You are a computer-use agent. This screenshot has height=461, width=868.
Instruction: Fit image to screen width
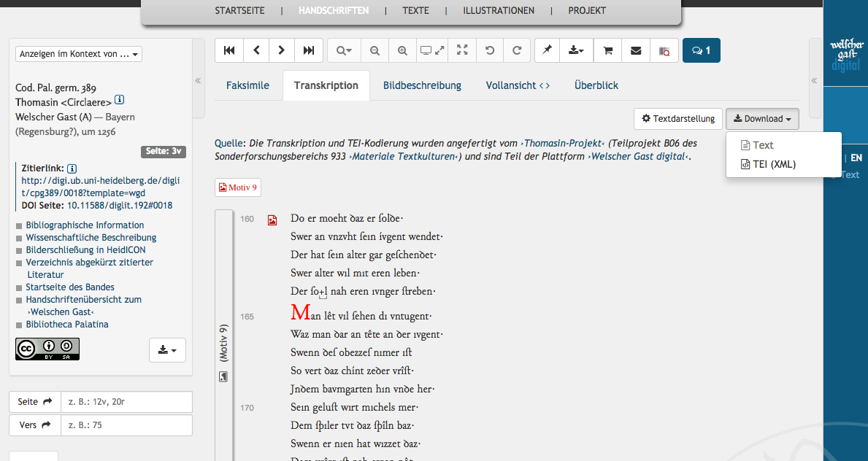[x=432, y=50]
